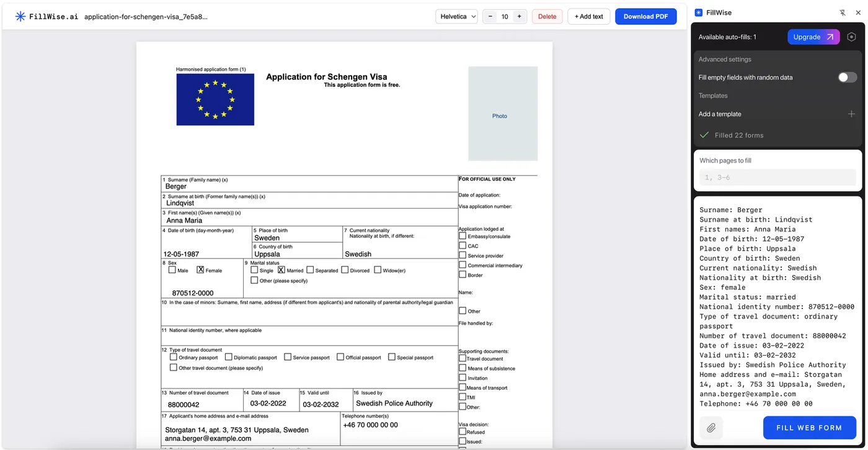Click travel document number 88000042 on form
Viewport: 868px width, 450px height.
tap(184, 404)
